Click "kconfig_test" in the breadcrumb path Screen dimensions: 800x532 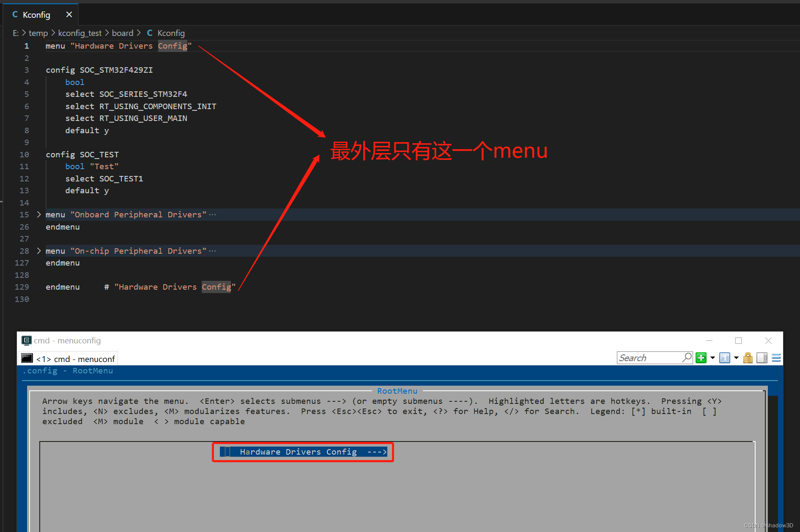(x=79, y=33)
